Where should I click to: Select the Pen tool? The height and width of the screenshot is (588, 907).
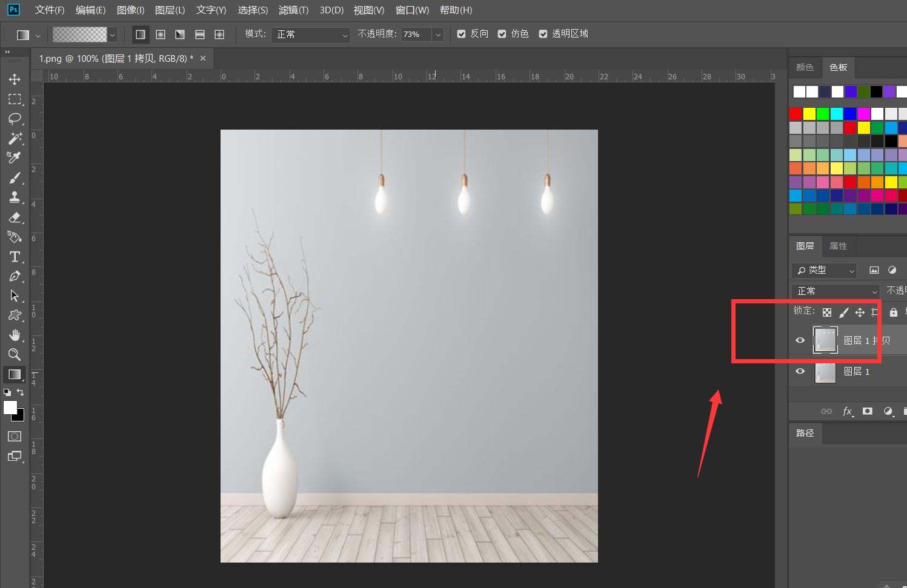point(15,277)
